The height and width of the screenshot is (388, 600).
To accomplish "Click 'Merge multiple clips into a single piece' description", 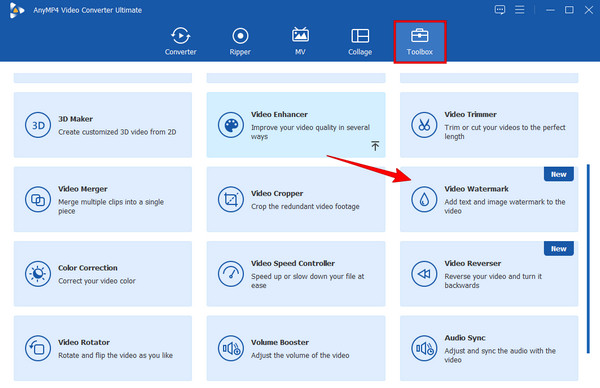I will (x=111, y=206).
